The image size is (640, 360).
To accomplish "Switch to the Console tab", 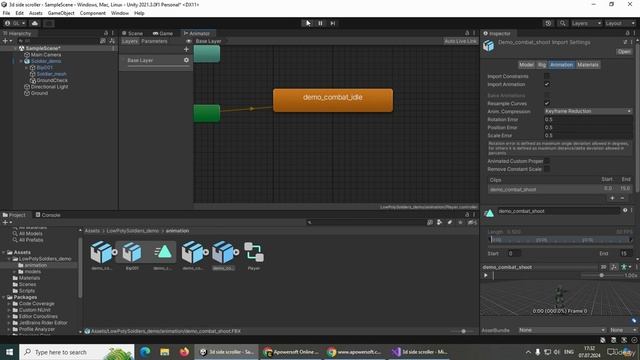I will tap(48, 215).
